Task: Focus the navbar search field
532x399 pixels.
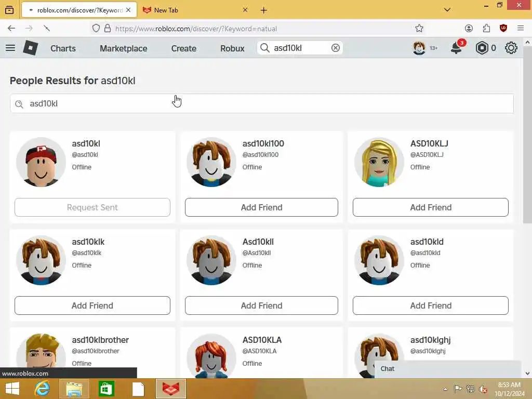Action: coord(300,48)
